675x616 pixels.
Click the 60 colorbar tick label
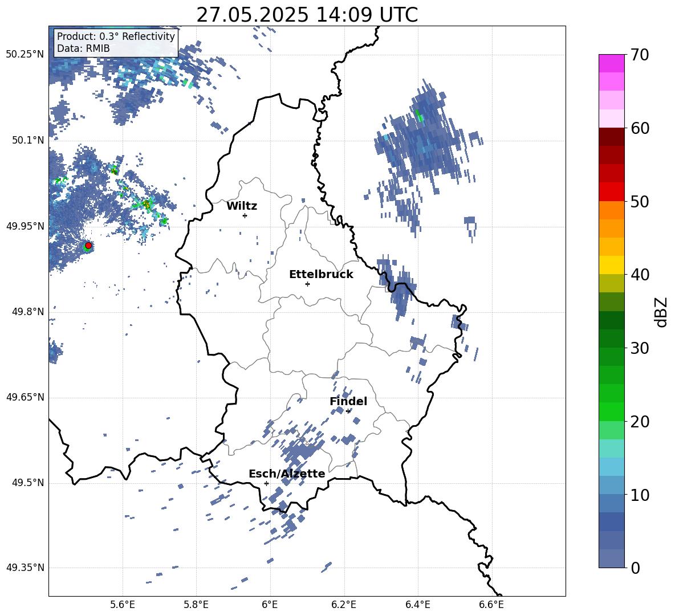pos(640,128)
